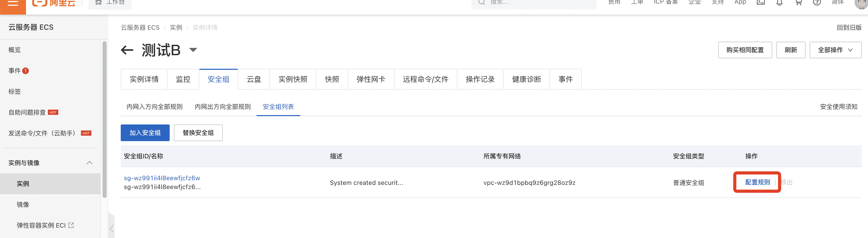The height and width of the screenshot is (238, 868).
Task: Go back using arrow beside 测试B
Action: click(127, 50)
